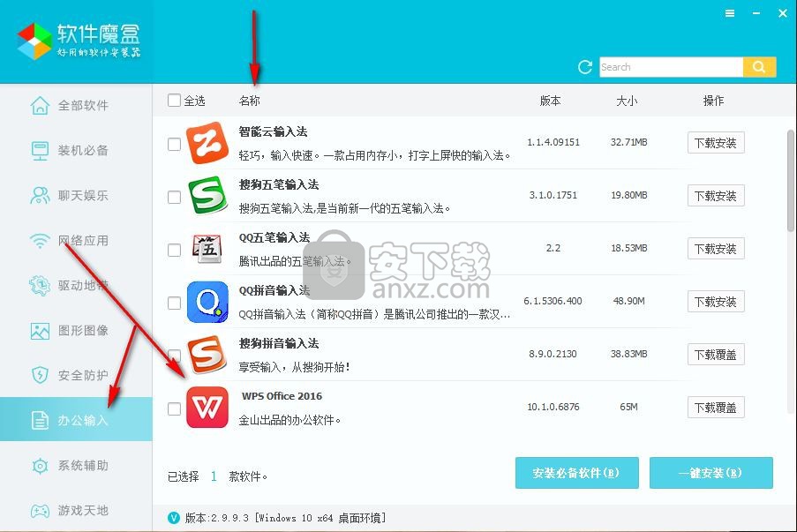Click the picture icon next to 图形图像
Viewport: 797px width, 532px height.
click(40, 331)
